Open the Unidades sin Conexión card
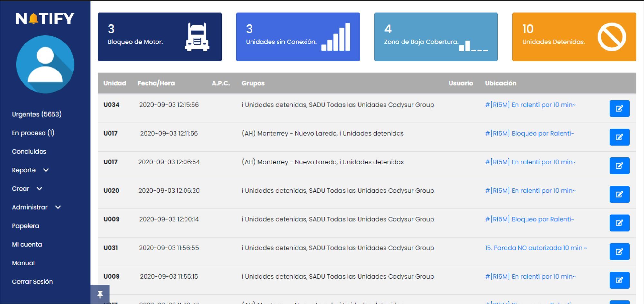The height and width of the screenshot is (304, 644). click(x=298, y=37)
